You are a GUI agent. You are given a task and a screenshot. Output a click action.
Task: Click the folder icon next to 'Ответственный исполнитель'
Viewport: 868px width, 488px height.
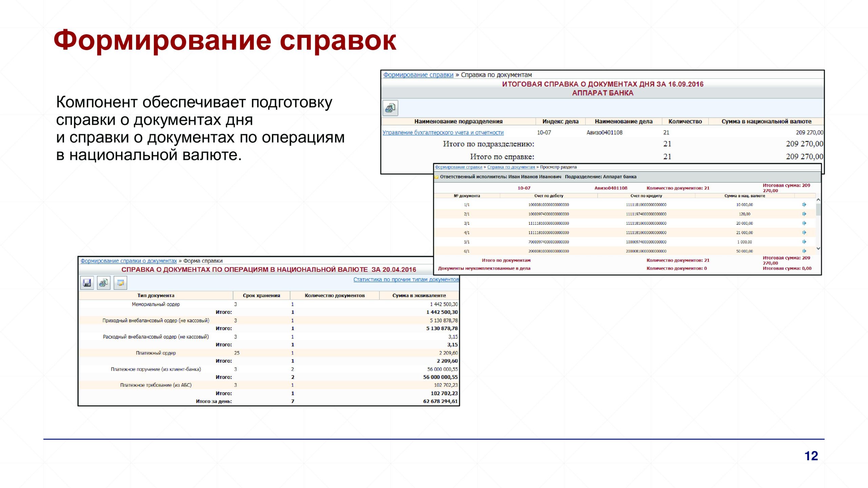(x=437, y=177)
